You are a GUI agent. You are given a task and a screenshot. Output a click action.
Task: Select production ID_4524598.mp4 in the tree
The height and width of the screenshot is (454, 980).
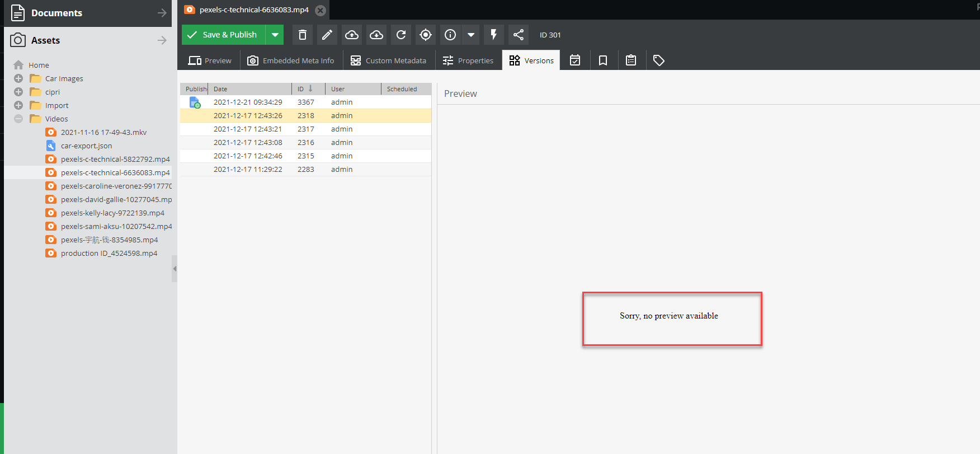pos(109,253)
